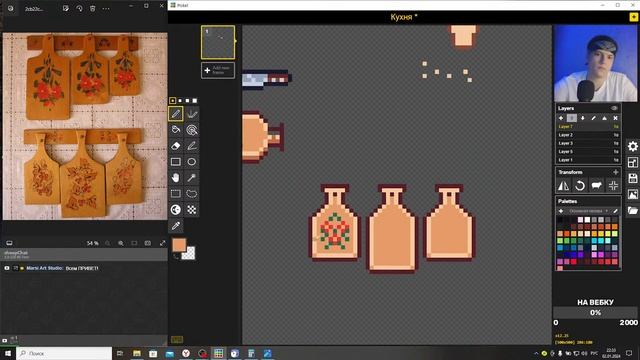
Task: Select the Pen tool in Piskel
Action: pyautogui.click(x=176, y=113)
